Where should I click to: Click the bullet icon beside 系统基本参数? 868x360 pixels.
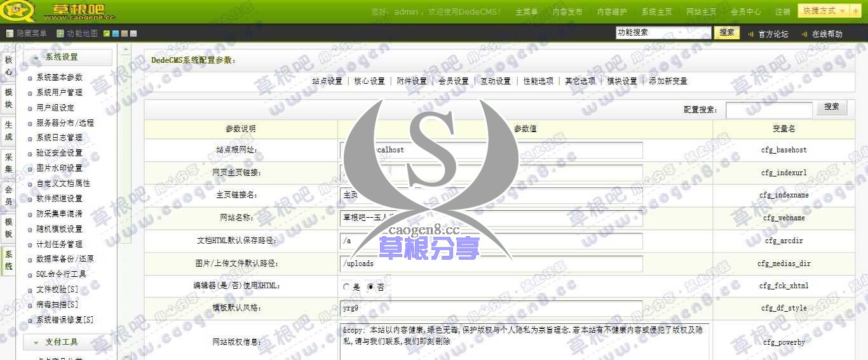pos(30,78)
